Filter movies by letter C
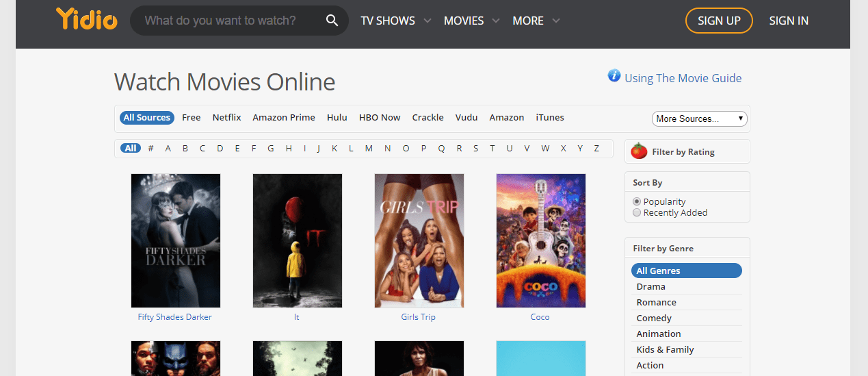 (x=202, y=149)
